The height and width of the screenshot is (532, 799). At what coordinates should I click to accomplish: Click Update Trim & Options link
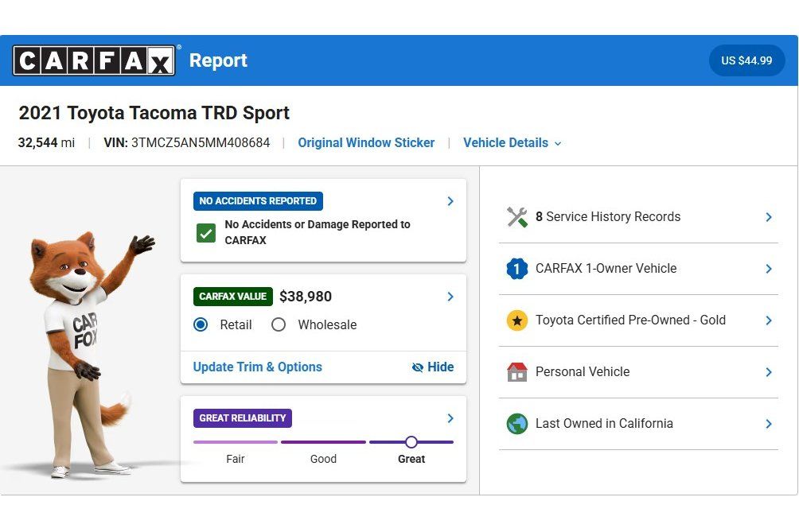tap(257, 367)
